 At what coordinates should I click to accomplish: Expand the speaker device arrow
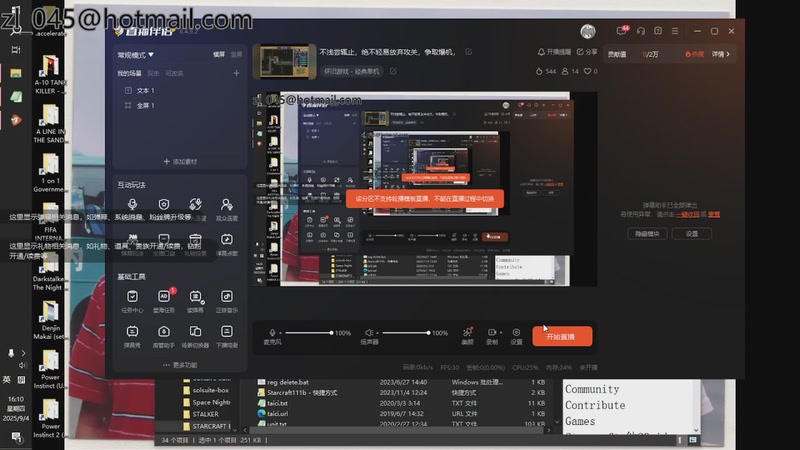pyautogui.click(x=377, y=333)
